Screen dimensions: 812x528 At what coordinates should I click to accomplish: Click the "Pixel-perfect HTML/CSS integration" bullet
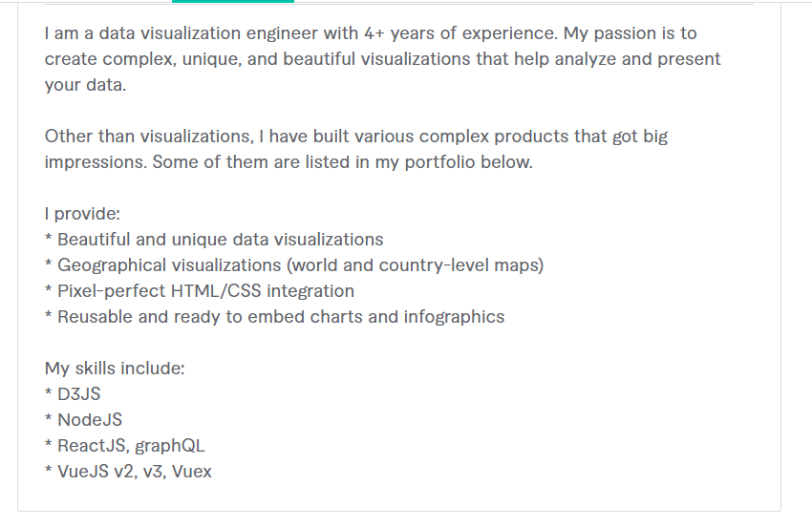pos(205,291)
